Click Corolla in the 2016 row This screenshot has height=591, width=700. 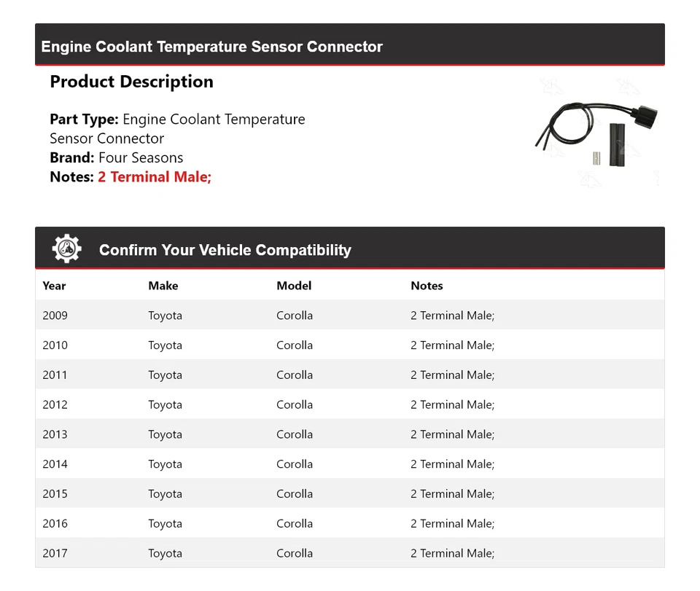click(x=295, y=523)
